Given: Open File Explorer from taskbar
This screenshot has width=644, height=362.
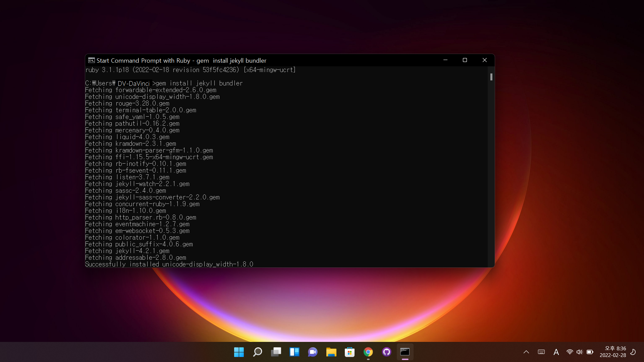Looking at the screenshot, I should pyautogui.click(x=331, y=352).
